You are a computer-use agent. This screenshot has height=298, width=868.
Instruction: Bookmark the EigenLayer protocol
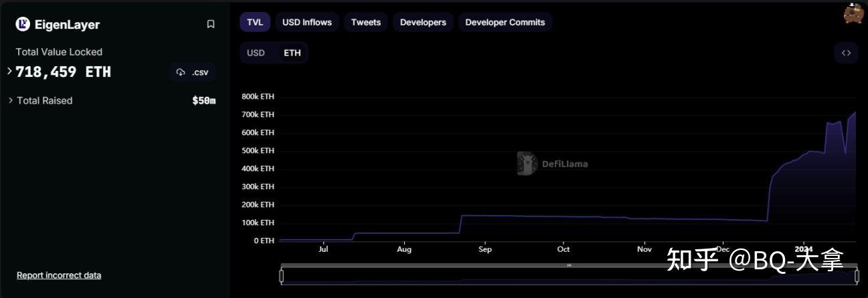(211, 24)
